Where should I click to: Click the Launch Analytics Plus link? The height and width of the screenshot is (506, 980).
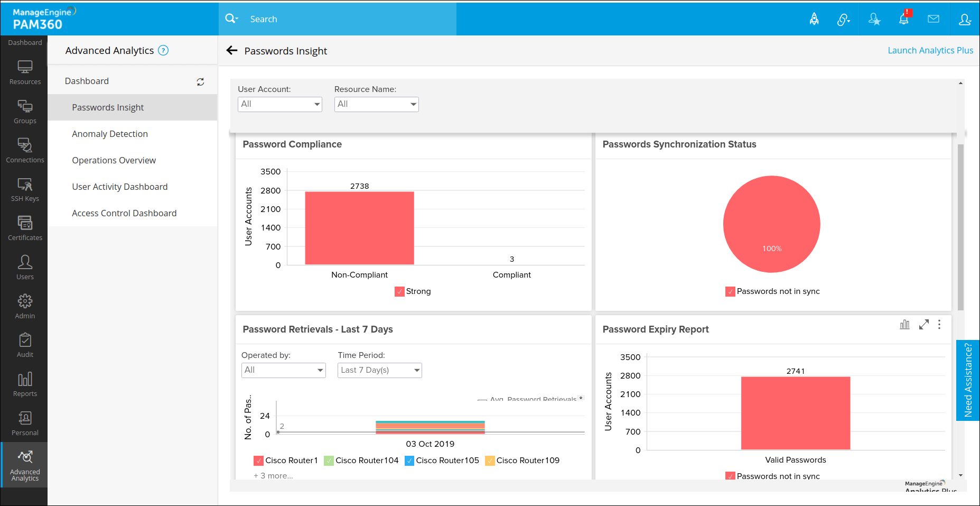tap(930, 50)
